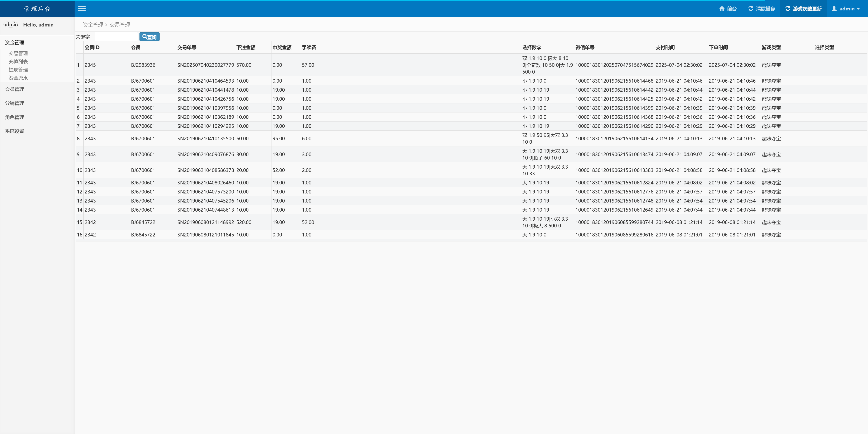Open the 系统设置 sidebar menu

pyautogui.click(x=14, y=131)
